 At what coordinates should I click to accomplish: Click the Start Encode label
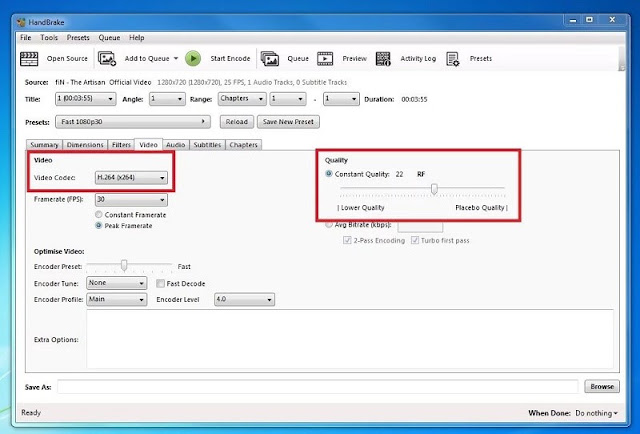click(x=230, y=58)
